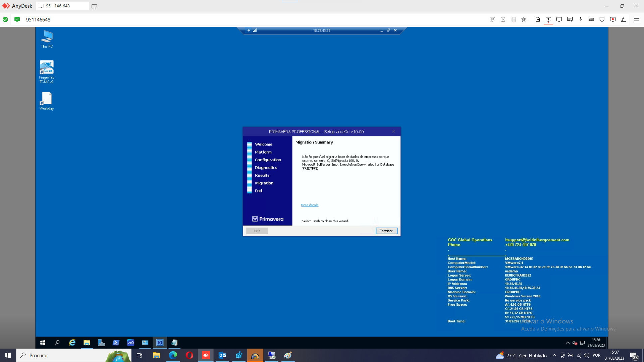Open a new AnyDesk session tab

coord(94,6)
